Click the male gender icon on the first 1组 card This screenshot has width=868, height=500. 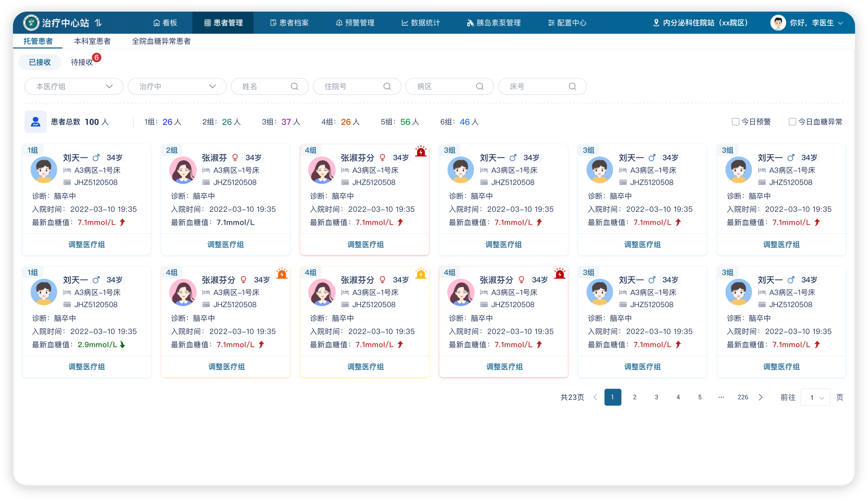pos(96,158)
